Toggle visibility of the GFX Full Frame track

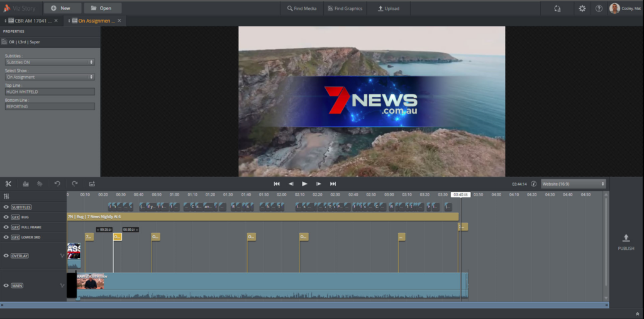[6, 227]
